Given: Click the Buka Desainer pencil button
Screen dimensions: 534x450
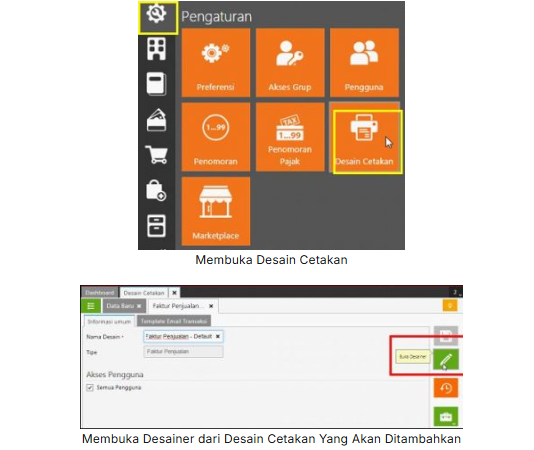Looking at the screenshot, I should coord(446,359).
